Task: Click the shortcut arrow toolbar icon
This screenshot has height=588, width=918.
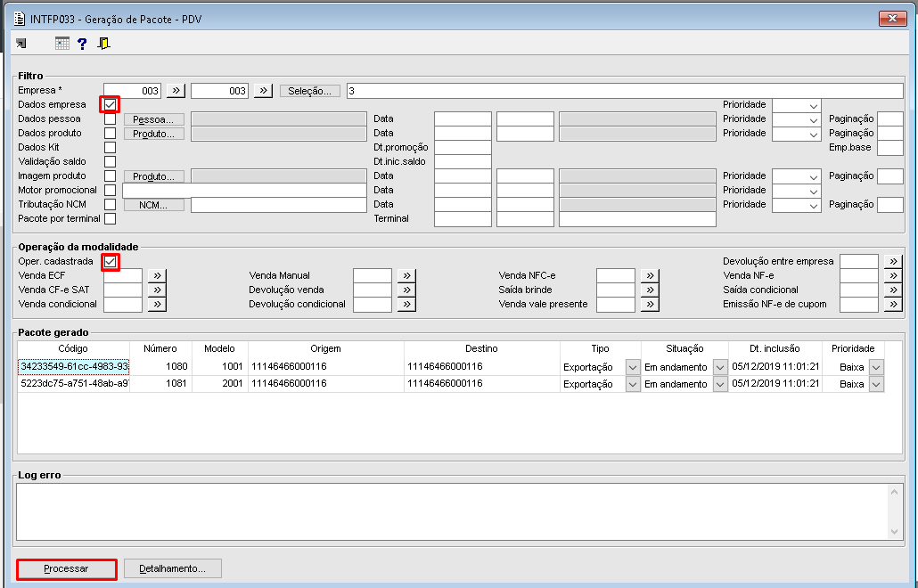Action: 21,44
